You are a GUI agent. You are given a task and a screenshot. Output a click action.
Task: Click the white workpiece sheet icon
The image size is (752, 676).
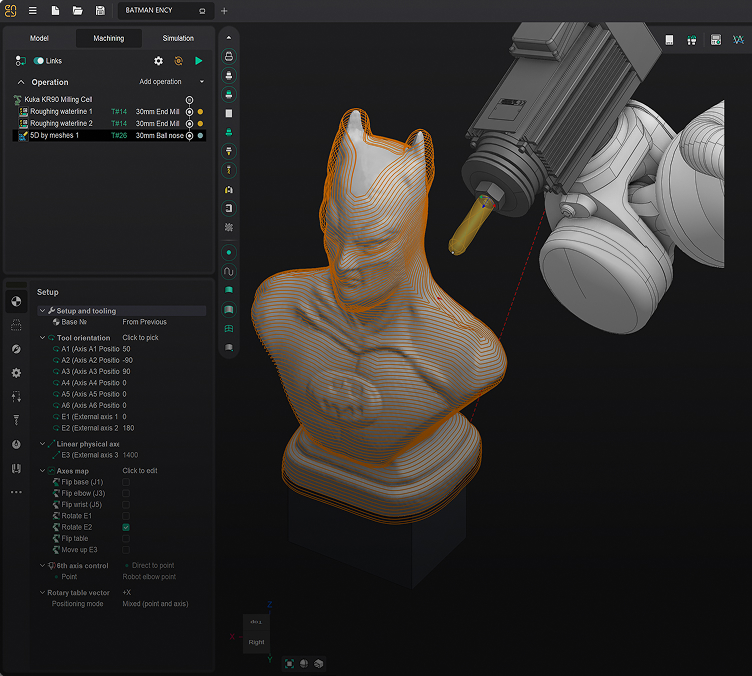[229, 113]
